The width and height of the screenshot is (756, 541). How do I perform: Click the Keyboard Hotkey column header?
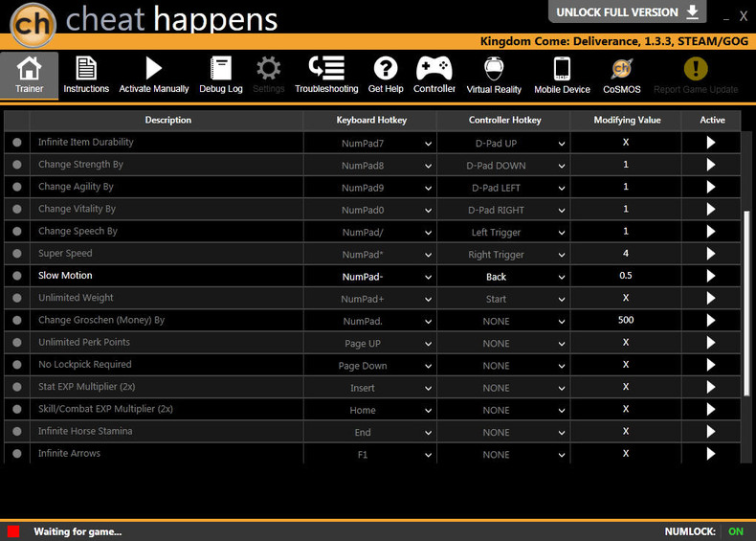371,120
